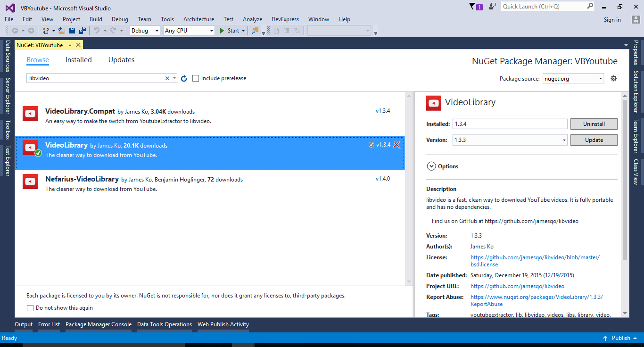Open the Error List tab

point(49,324)
